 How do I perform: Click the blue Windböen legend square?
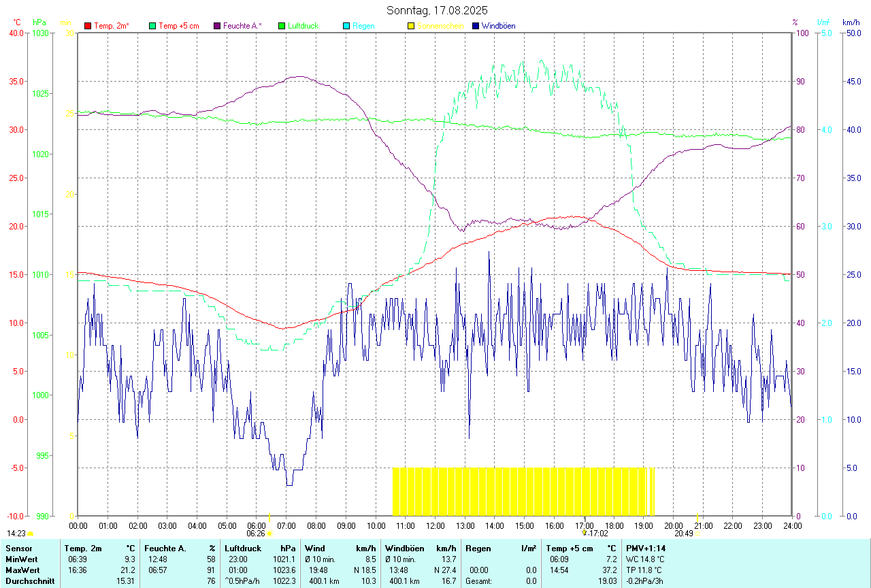(476, 26)
